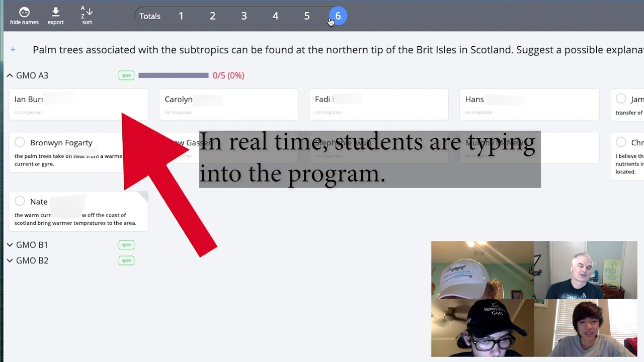Image resolution: width=644 pixels, height=362 pixels.
Task: Select Bronwyn Fogarty's response circle
Action: click(20, 142)
